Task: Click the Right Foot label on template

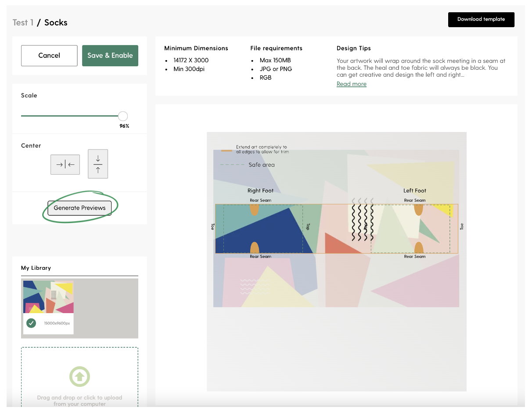Action: tap(260, 191)
